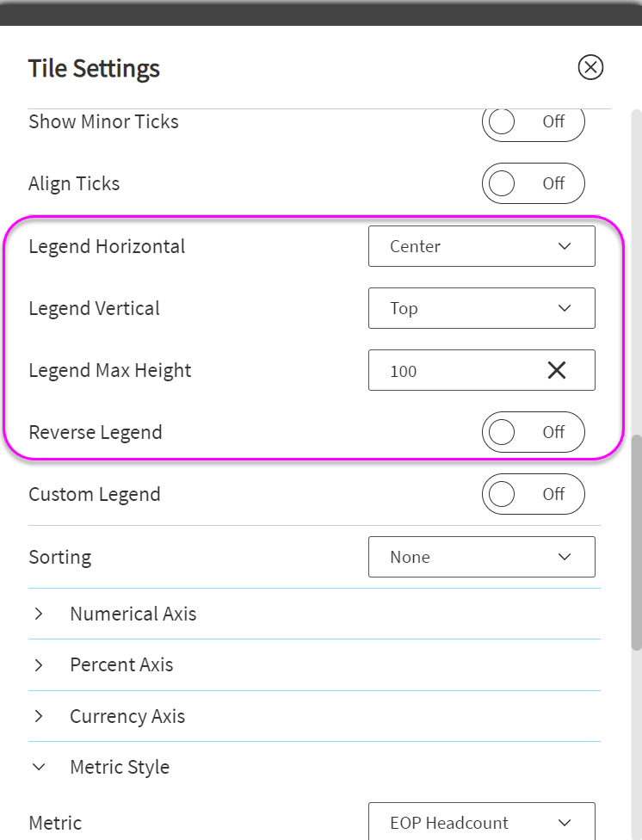This screenshot has width=642, height=840.
Task: Enable the Custom Legend toggle
Action: [x=533, y=494]
